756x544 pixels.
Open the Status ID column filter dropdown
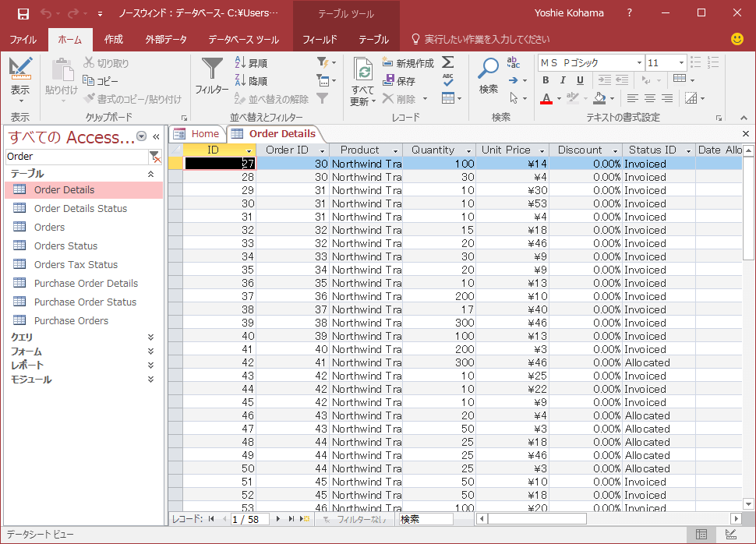[687, 150]
